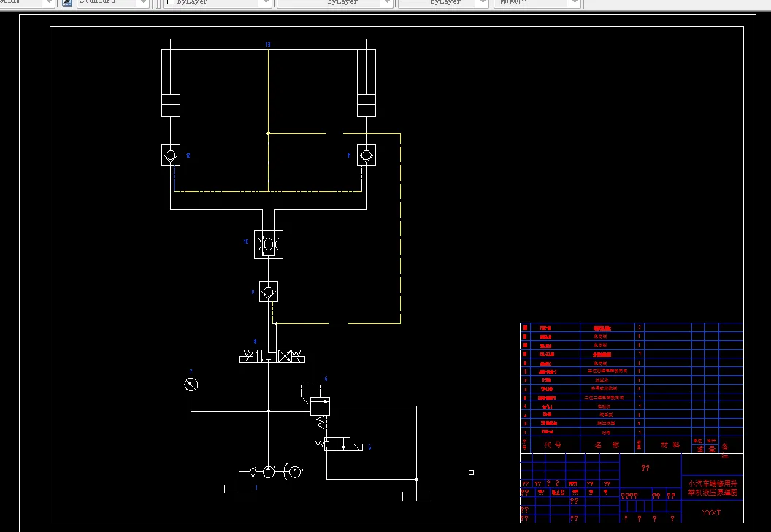Click the junction dot on pressure gauge line
The height and width of the screenshot is (532, 771).
click(269, 411)
